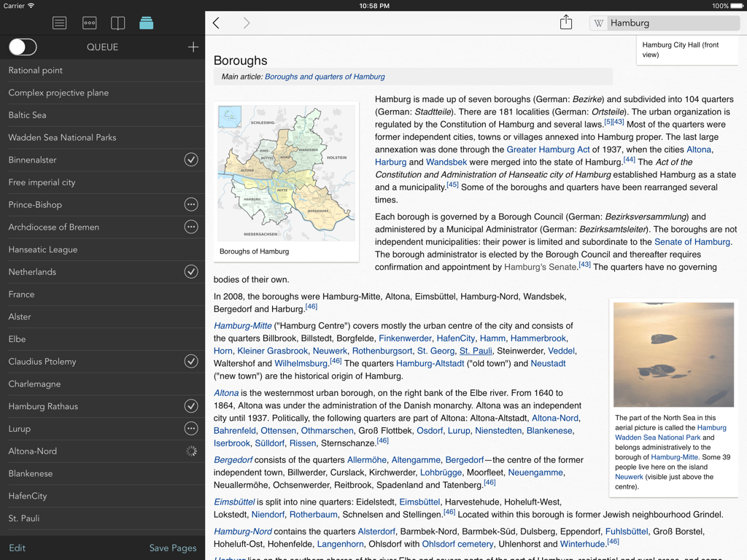Tap the checkmark on the Binnenalster entry
The width and height of the screenshot is (747, 560).
click(x=191, y=160)
